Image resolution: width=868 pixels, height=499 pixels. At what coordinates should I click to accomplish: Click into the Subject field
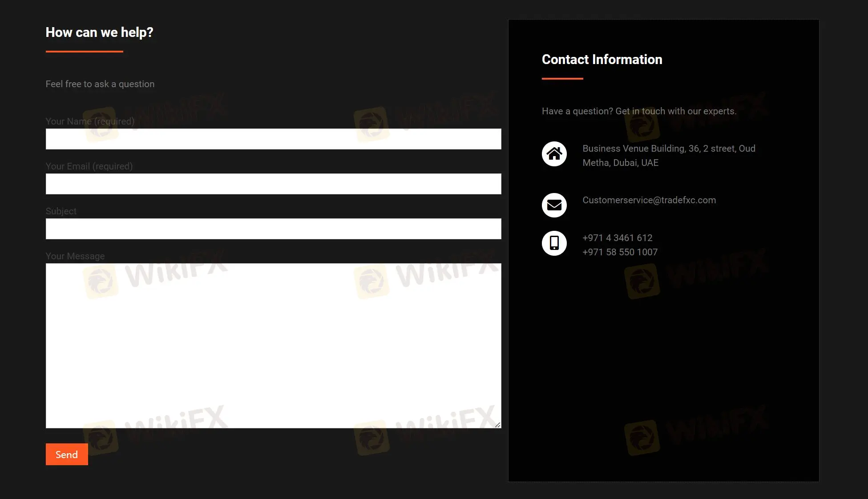273,229
